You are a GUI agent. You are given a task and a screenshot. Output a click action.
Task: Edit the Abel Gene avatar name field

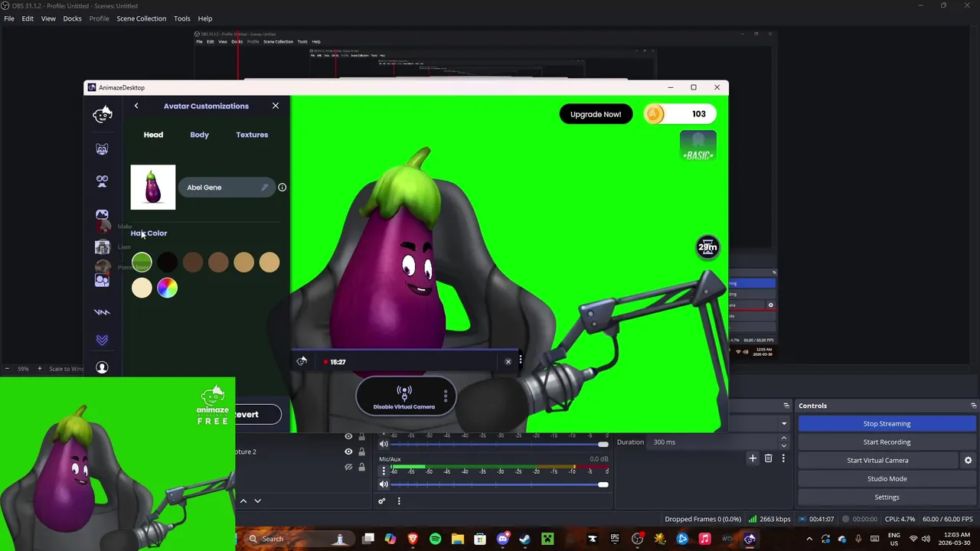227,187
